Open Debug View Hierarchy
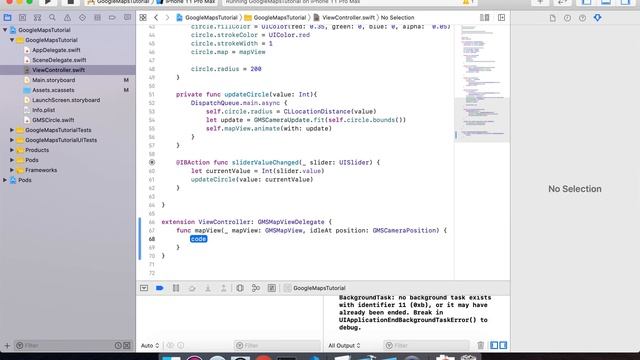640x360 pixels. click(240, 288)
